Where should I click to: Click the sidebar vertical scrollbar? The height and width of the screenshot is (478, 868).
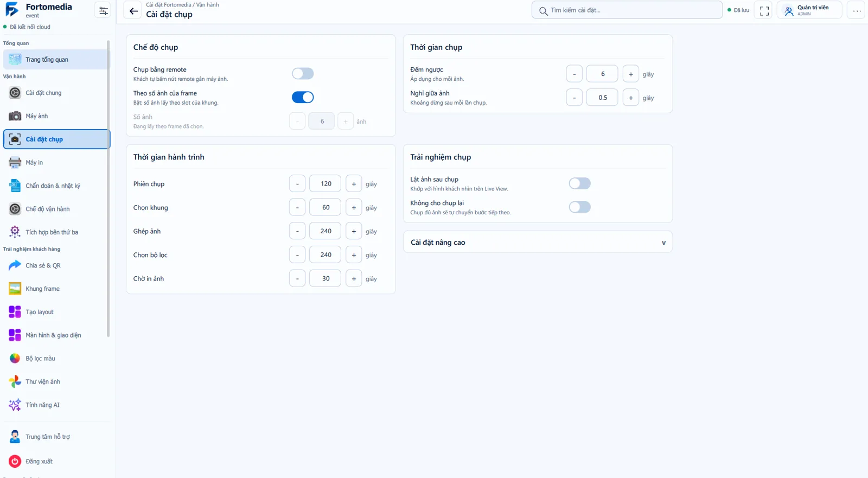coord(108,188)
